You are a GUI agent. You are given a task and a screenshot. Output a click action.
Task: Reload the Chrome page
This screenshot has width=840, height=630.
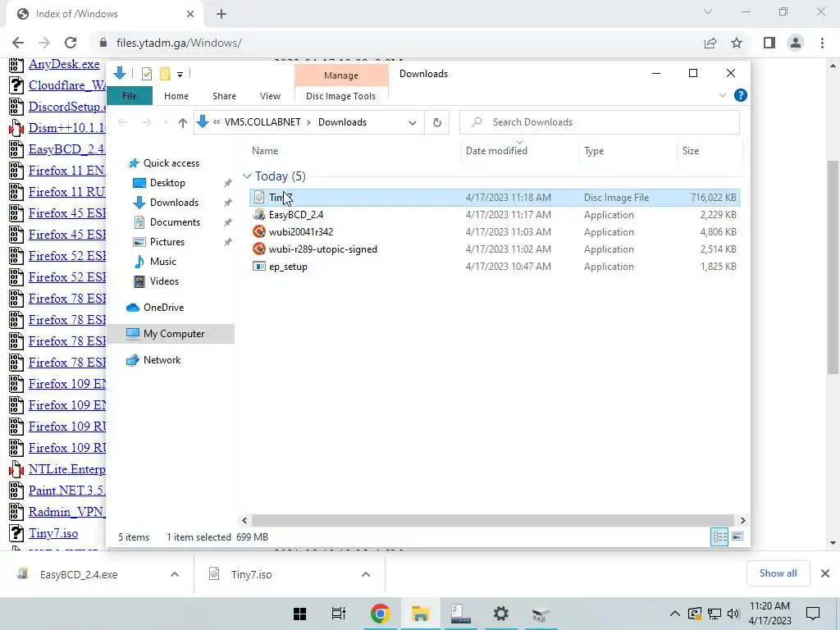click(x=71, y=43)
